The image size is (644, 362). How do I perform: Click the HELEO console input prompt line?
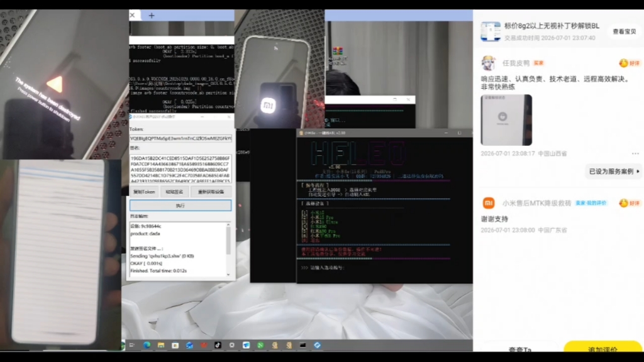coord(323,268)
